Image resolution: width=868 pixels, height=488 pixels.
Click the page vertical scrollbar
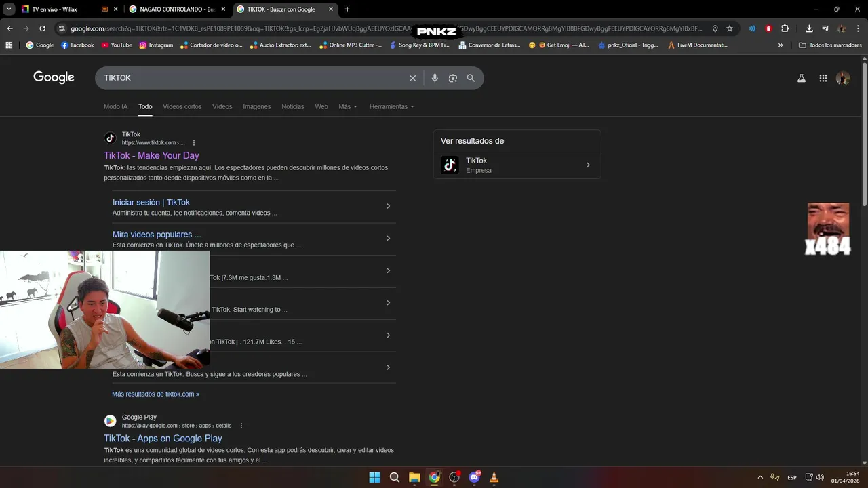(864, 134)
